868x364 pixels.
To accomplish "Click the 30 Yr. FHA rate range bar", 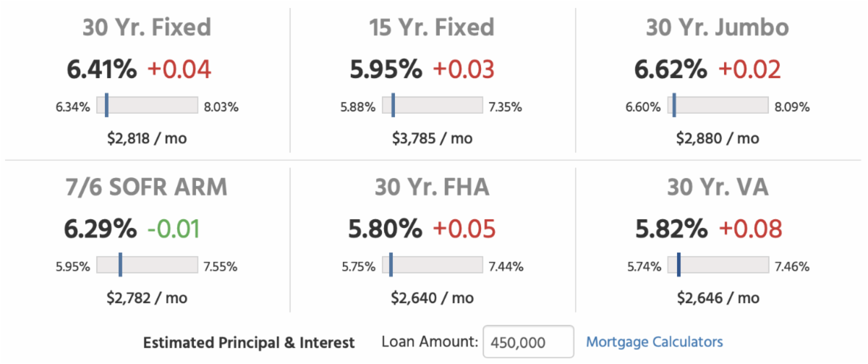I will pyautogui.click(x=432, y=266).
